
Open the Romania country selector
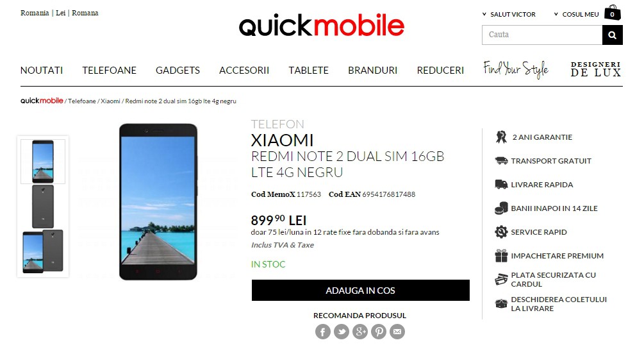(35, 13)
